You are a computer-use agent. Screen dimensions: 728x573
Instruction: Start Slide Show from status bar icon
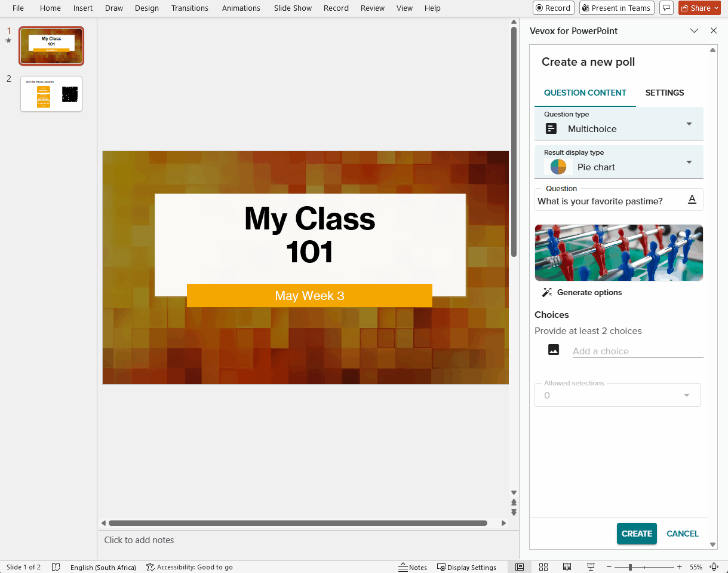pos(591,567)
